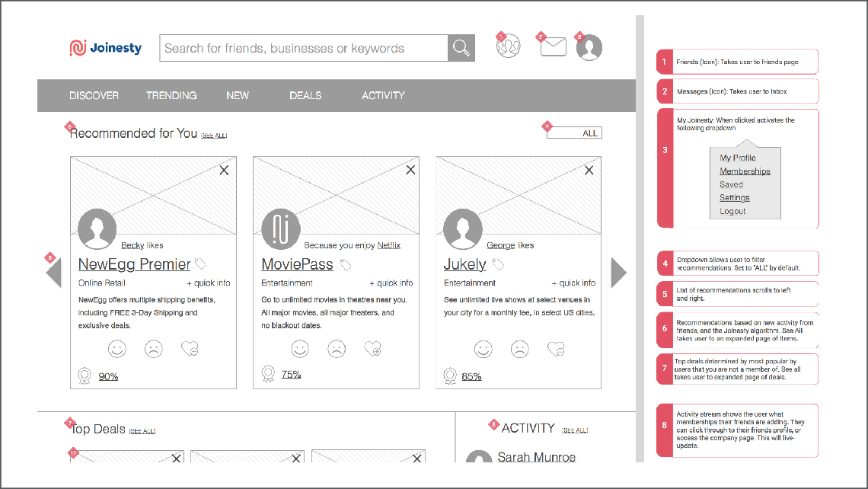The image size is (868, 489).
Task: Click the sad face on NewEgg Premier card
Action: pos(153,349)
